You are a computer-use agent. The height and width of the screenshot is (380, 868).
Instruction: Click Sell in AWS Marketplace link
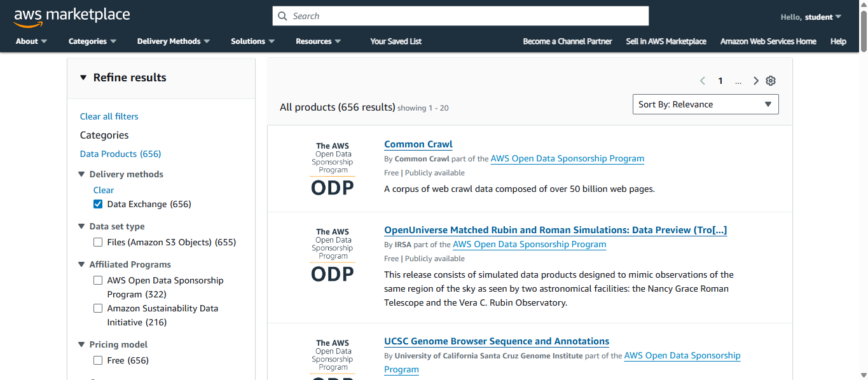pos(666,41)
